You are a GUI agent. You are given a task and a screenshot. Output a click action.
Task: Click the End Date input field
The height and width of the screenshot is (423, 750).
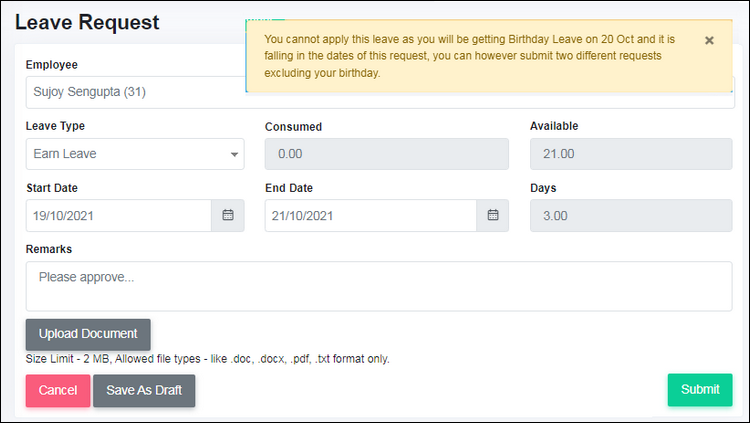click(371, 215)
